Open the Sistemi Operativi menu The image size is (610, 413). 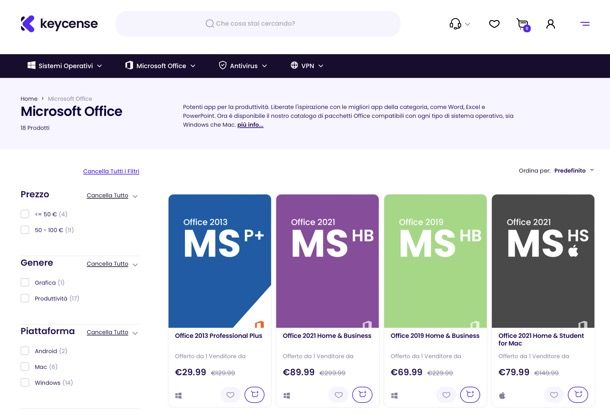pyautogui.click(x=65, y=66)
